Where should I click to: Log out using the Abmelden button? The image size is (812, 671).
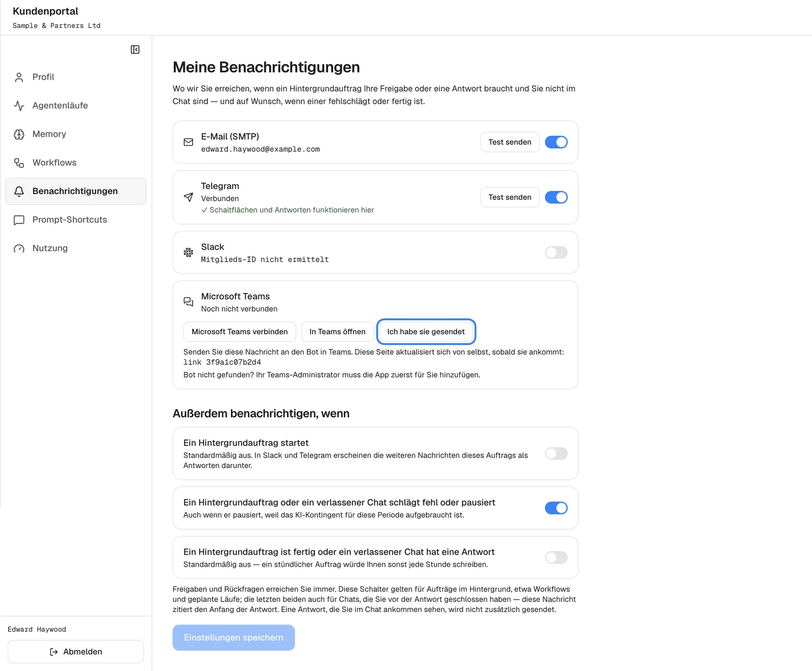tap(76, 652)
